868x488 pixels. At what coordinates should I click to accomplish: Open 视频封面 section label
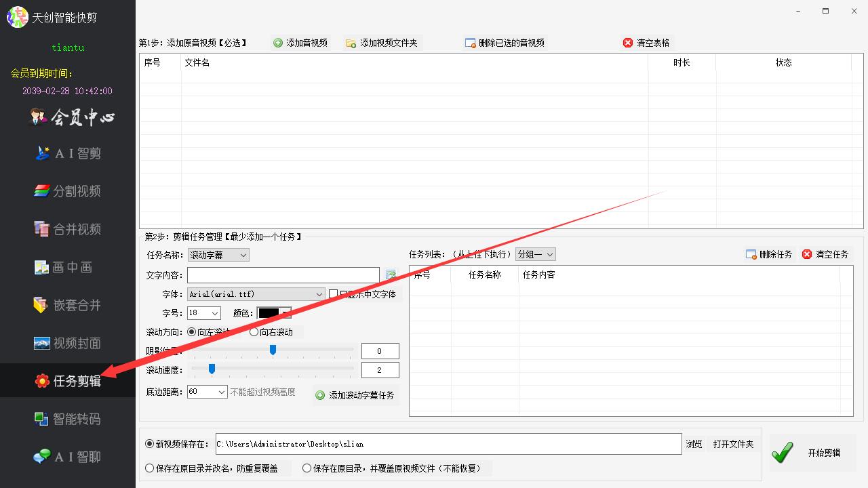77,344
